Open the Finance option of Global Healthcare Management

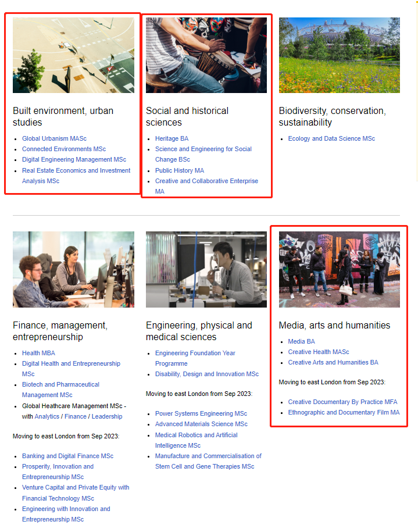[76, 416]
